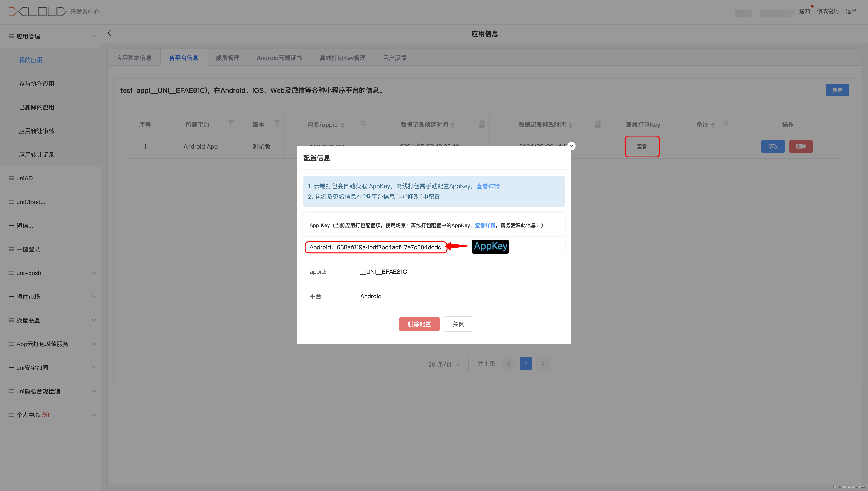
Task: Click 关闭 button in the dialog
Action: pos(458,324)
